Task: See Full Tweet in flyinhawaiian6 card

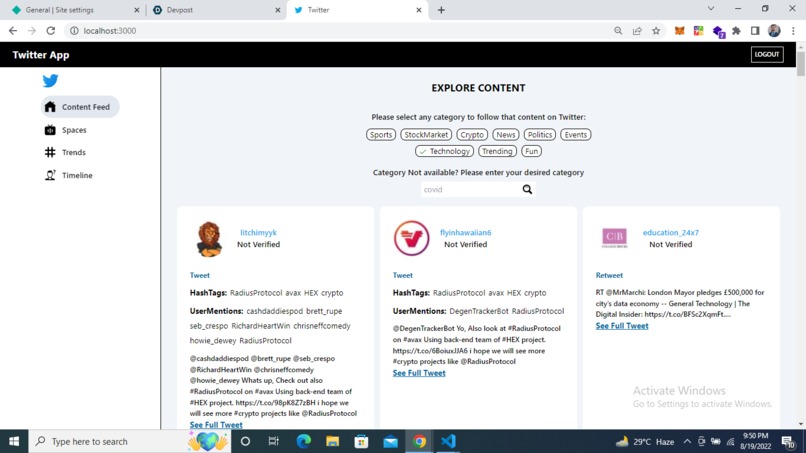Action: pyautogui.click(x=419, y=373)
